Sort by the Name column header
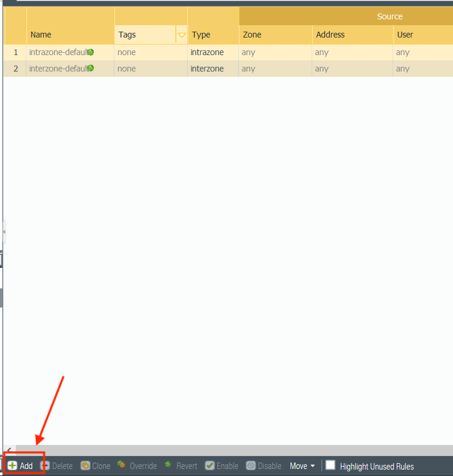This screenshot has height=476, width=453. click(41, 35)
